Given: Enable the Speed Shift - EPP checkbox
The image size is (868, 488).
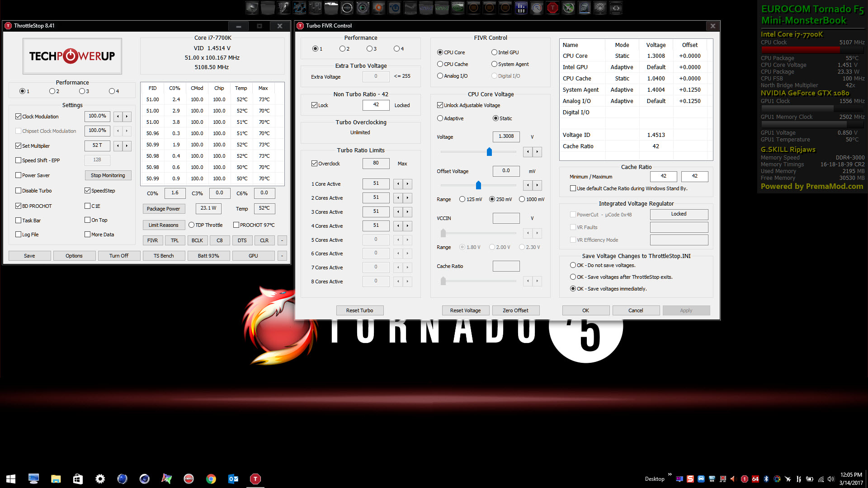Looking at the screenshot, I should [x=18, y=160].
